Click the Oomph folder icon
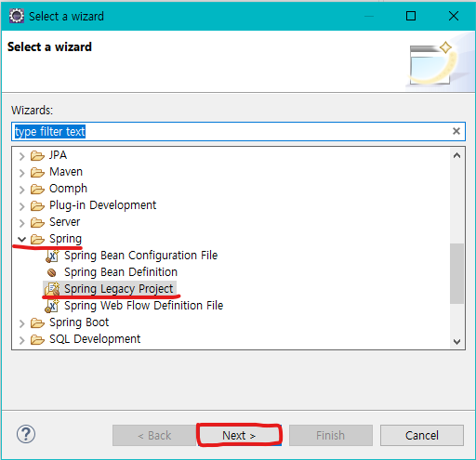This screenshot has width=476, height=460. 37,190
